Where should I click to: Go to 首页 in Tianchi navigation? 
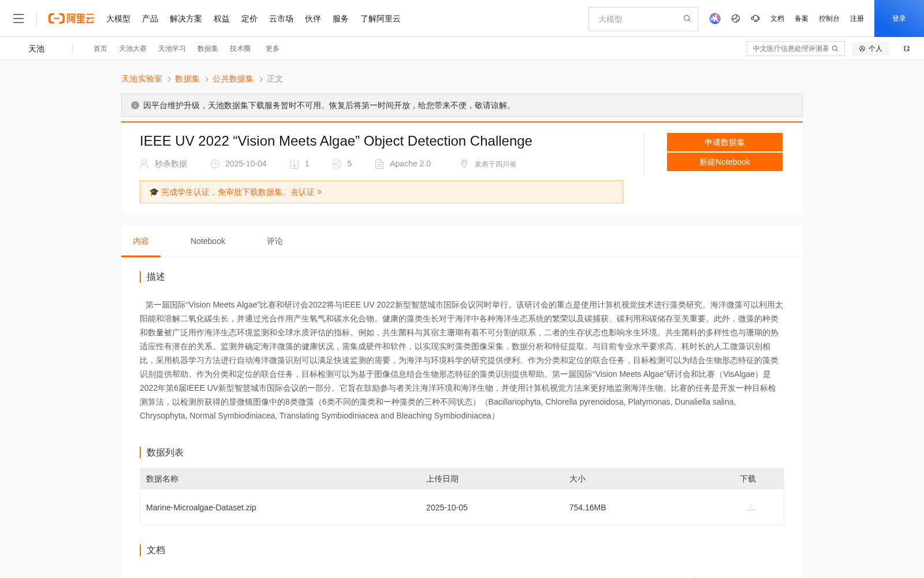pyautogui.click(x=100, y=49)
